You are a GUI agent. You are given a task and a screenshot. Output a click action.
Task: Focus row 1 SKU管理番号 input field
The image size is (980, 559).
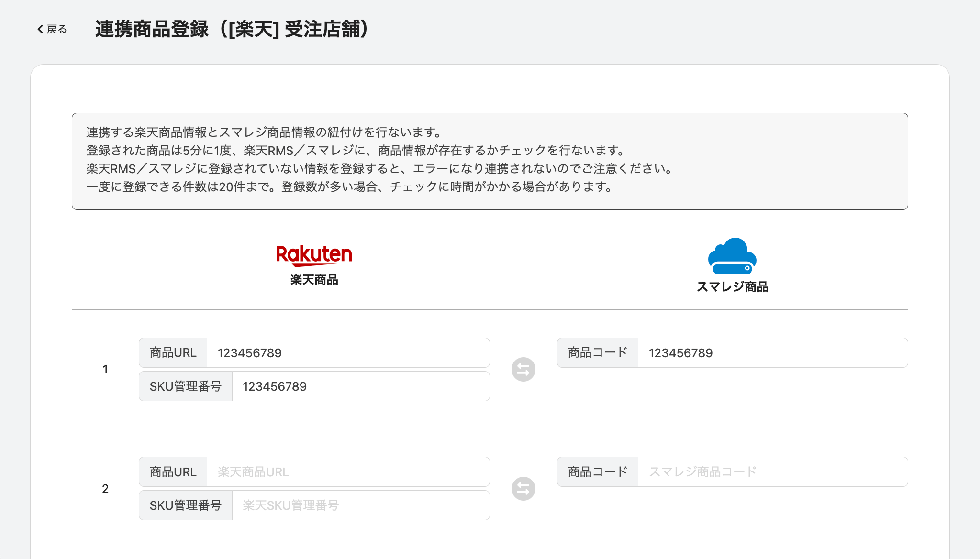point(360,386)
